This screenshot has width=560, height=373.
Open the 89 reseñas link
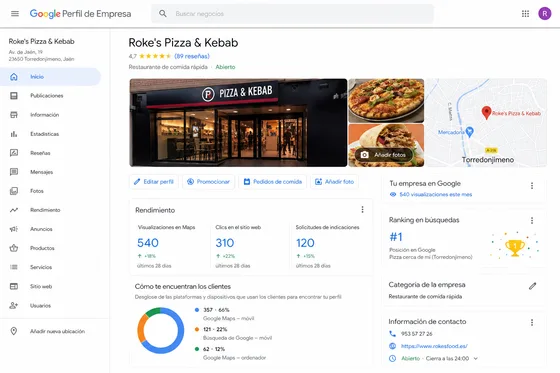coord(192,56)
